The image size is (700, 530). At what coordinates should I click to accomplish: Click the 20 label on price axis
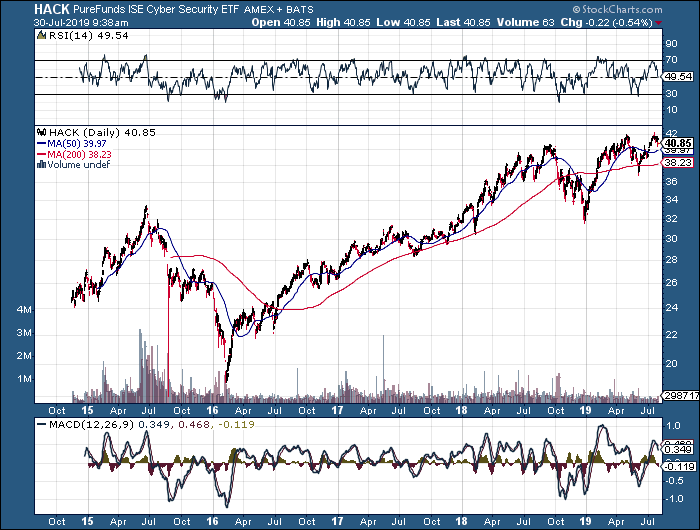tap(671, 364)
